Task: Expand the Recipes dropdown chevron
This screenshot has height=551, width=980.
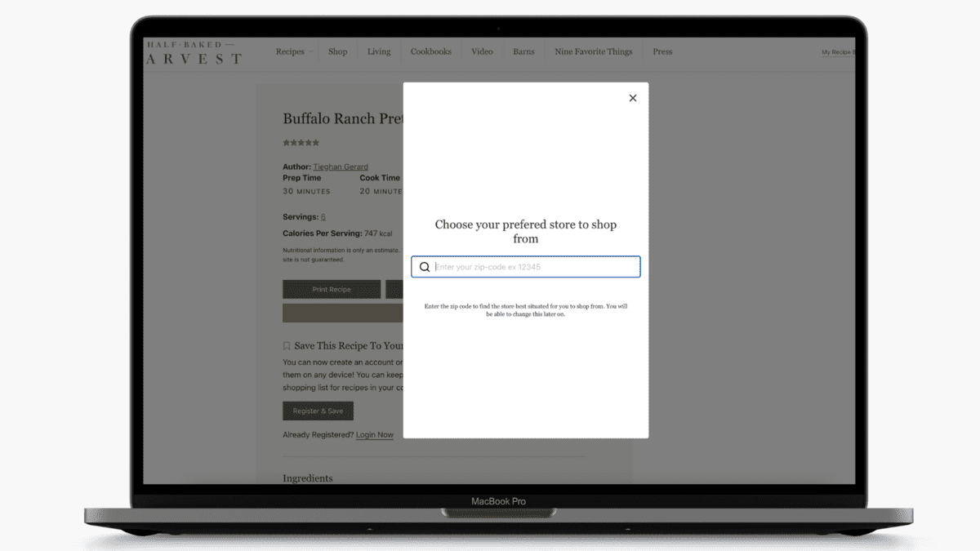Action: (x=310, y=52)
